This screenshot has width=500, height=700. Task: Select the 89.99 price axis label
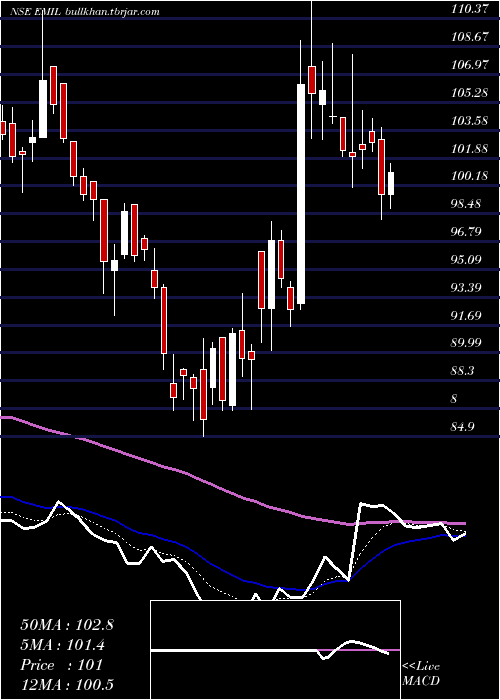(466, 343)
